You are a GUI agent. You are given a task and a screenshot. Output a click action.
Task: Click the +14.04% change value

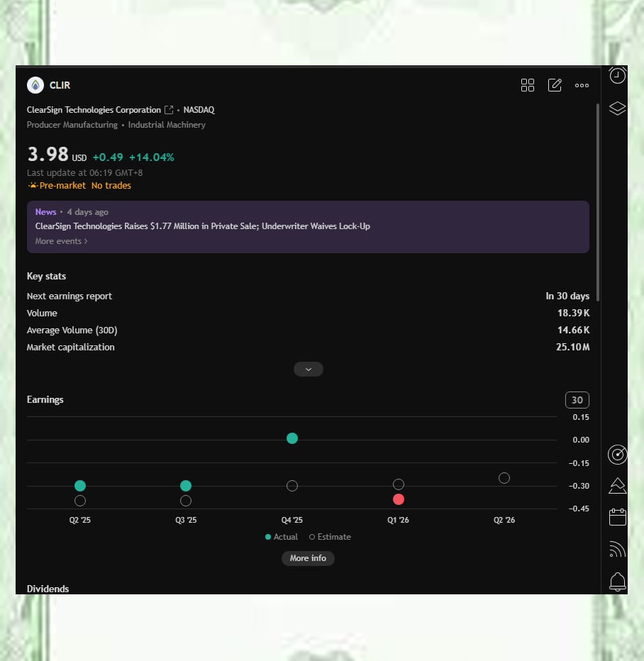tap(151, 157)
